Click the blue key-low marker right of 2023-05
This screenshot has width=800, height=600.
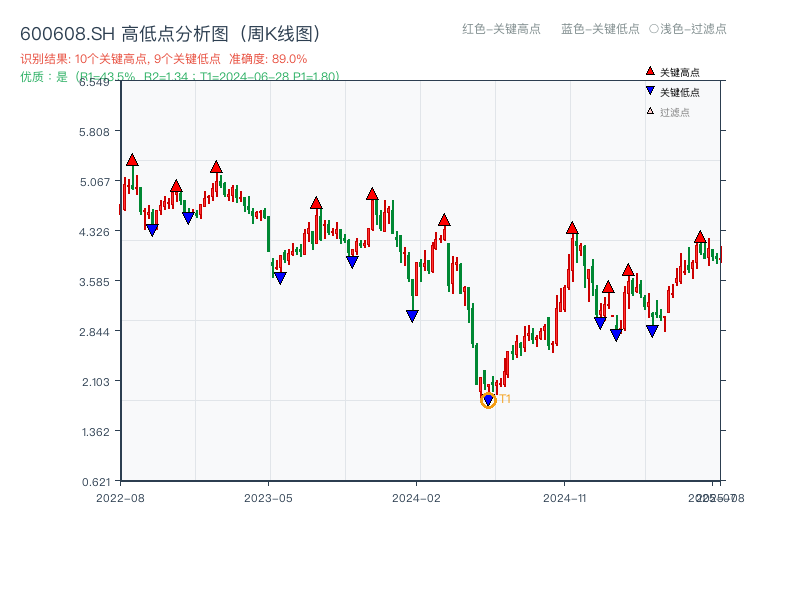coord(280,278)
